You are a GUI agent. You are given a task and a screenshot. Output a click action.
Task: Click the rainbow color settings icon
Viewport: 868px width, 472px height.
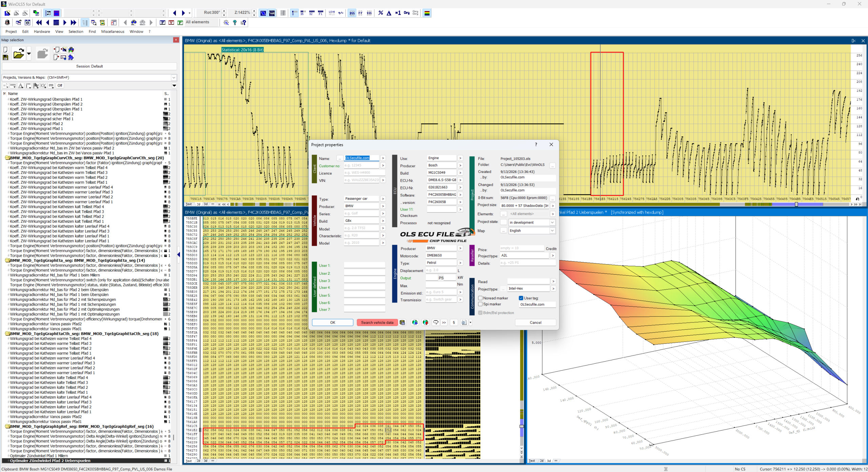427,13
